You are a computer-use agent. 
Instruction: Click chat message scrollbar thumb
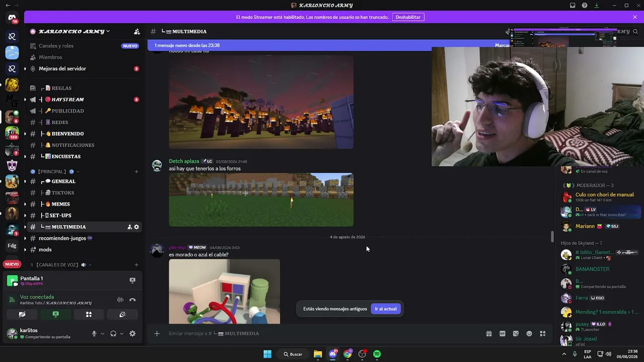pyautogui.click(x=552, y=236)
